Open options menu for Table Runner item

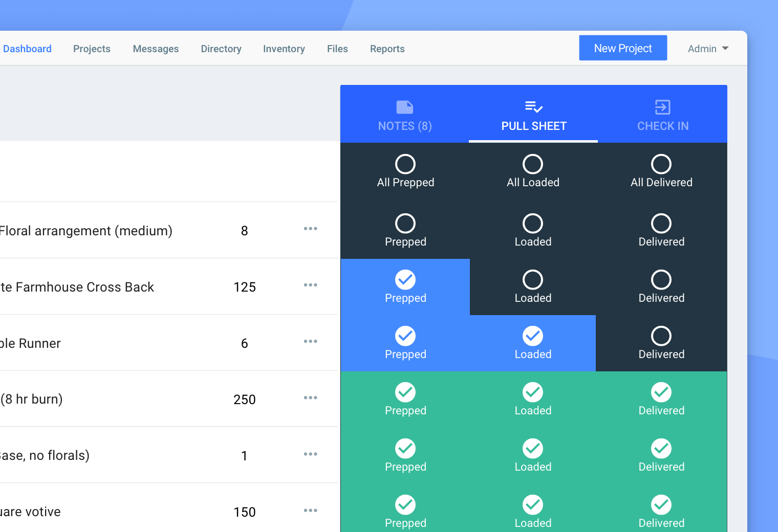(x=311, y=341)
